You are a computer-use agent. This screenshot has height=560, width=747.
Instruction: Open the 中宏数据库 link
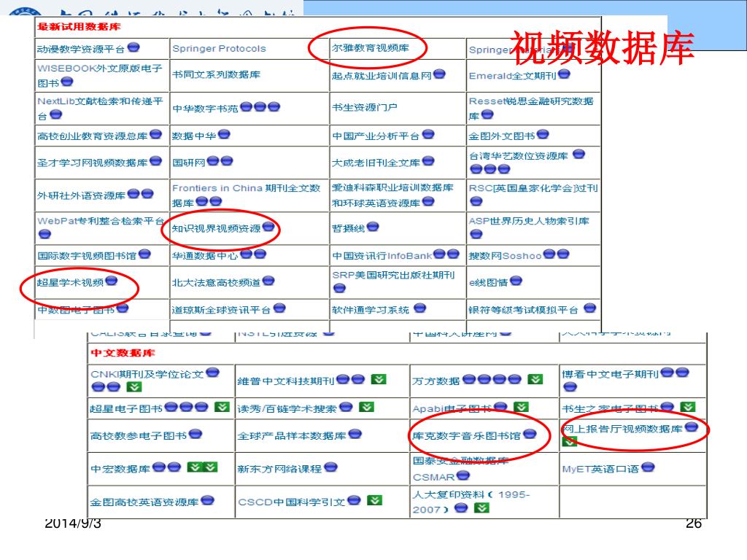120,469
